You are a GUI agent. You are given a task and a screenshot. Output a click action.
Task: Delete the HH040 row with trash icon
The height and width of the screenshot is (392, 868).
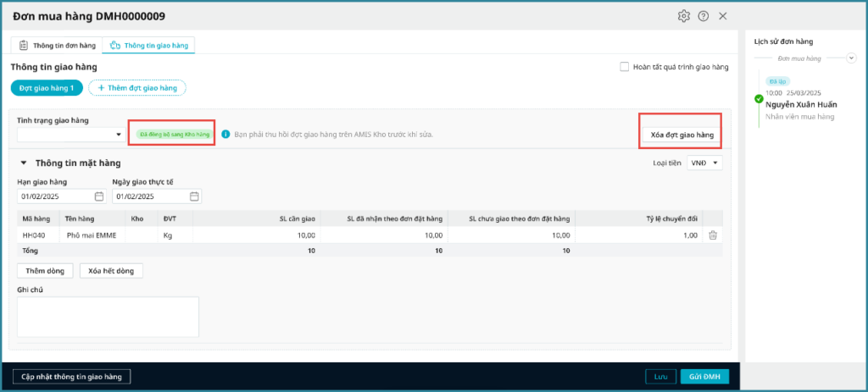click(713, 235)
